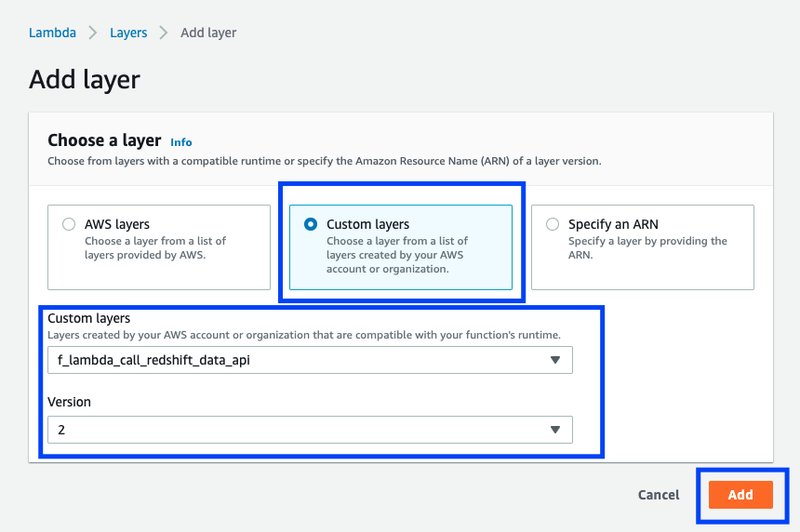800x532 pixels.
Task: Click the Custom layers card description text
Action: (397, 255)
